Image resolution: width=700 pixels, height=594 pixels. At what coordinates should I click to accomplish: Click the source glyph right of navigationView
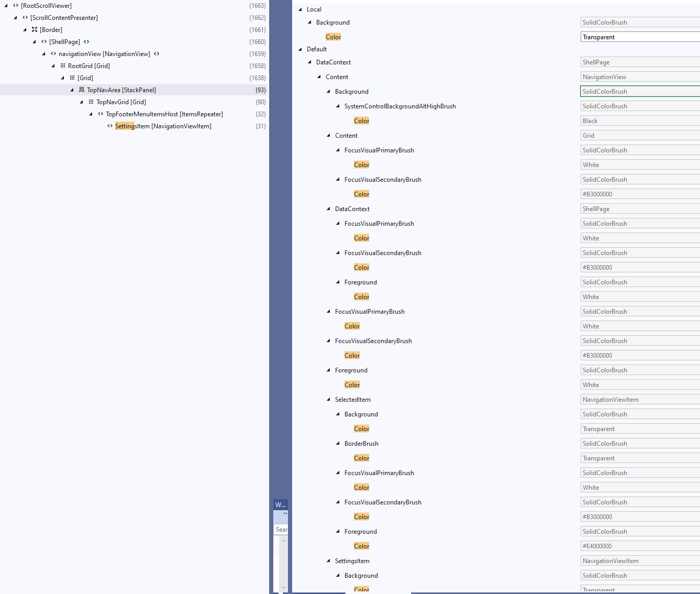pos(156,53)
